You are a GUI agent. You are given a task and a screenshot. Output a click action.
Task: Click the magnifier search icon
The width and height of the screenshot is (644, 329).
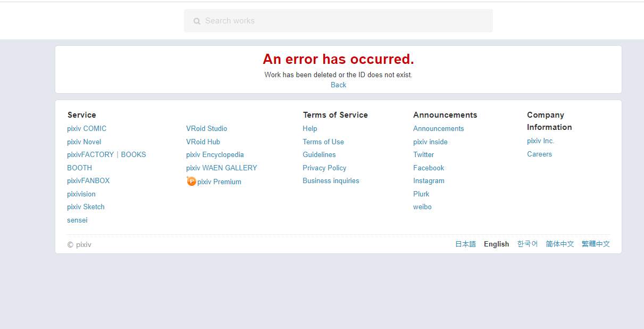tap(197, 21)
